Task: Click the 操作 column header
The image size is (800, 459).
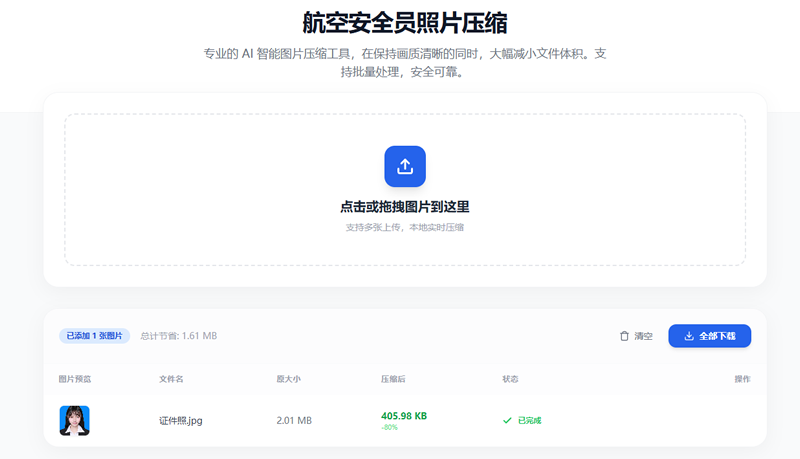Action: click(742, 379)
